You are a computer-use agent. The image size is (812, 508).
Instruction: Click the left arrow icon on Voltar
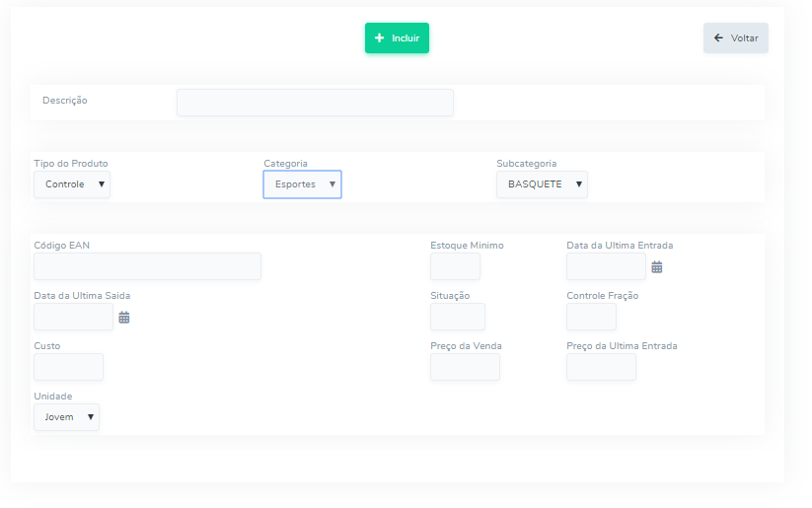718,38
